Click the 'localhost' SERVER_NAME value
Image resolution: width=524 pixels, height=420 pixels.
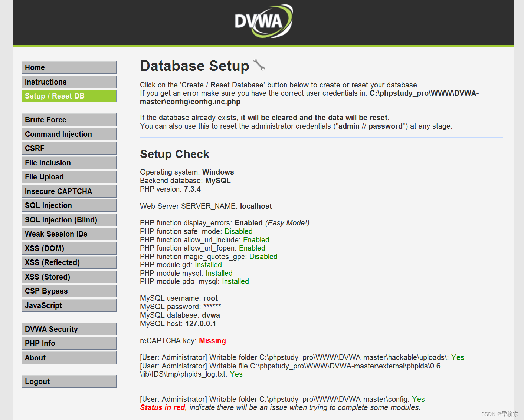coord(256,206)
